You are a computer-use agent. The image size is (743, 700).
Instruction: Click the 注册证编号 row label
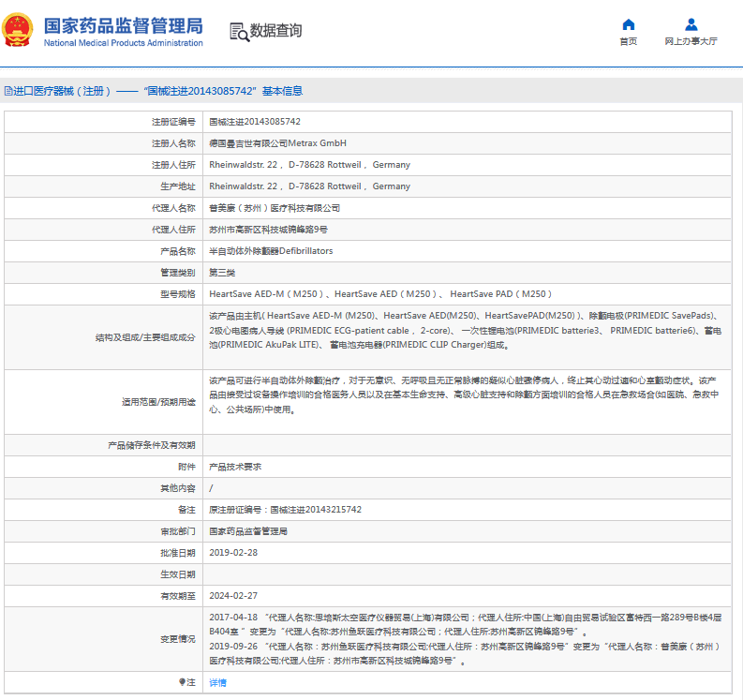pyautogui.click(x=173, y=122)
